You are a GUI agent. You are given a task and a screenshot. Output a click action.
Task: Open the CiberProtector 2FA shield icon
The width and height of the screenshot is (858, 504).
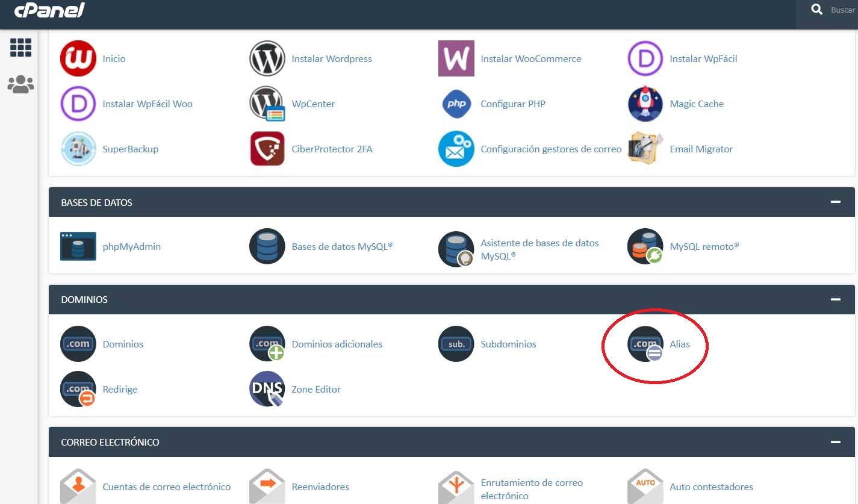[267, 149]
